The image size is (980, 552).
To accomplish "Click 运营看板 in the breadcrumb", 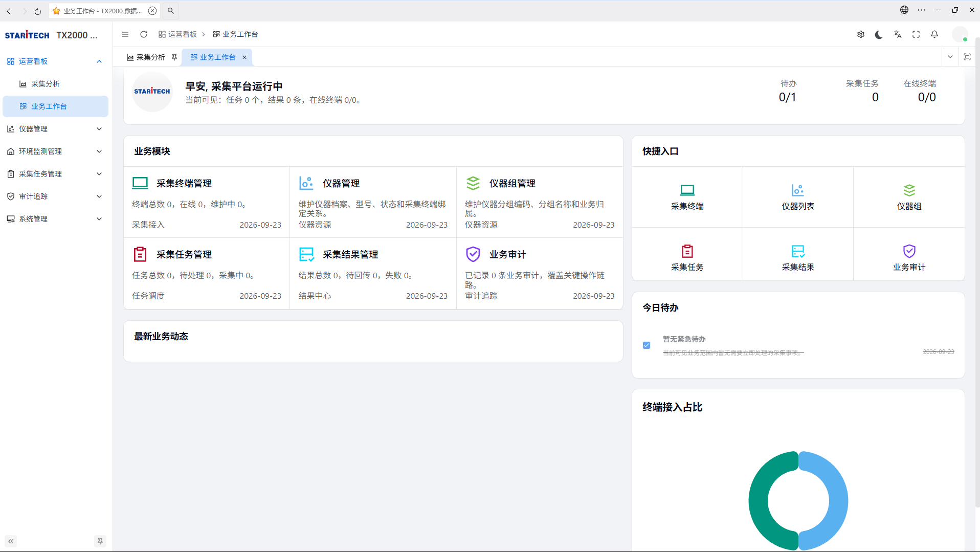I will pos(177,34).
